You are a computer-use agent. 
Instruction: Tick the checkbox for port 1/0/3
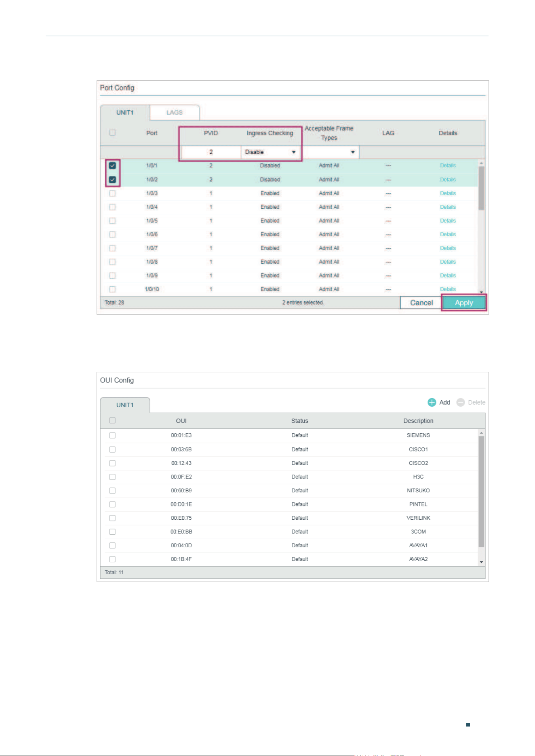(x=112, y=193)
